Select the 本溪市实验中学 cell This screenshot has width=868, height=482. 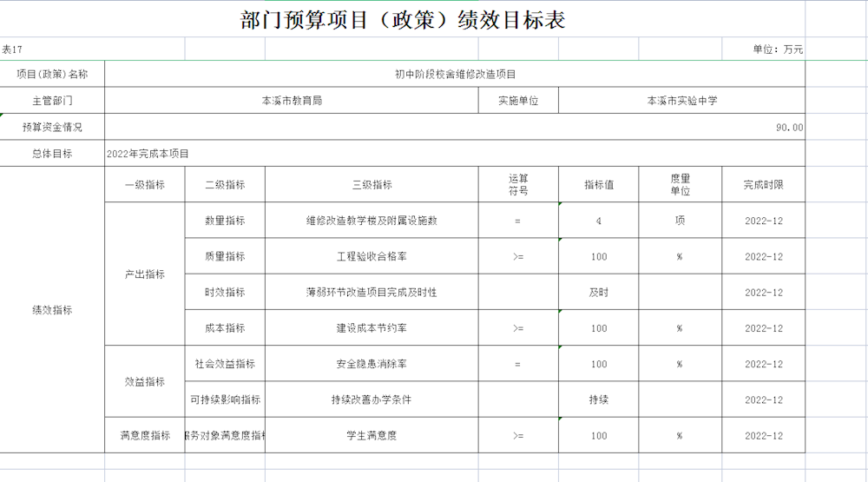(x=682, y=101)
